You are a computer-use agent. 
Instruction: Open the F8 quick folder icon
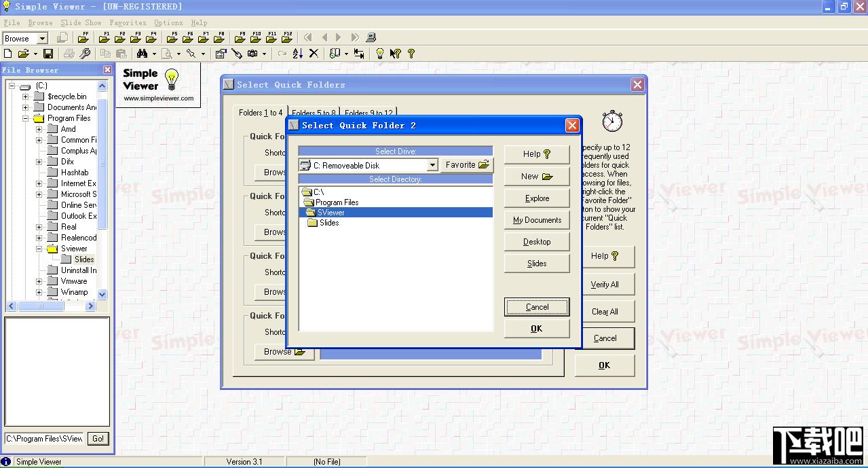[x=219, y=38]
